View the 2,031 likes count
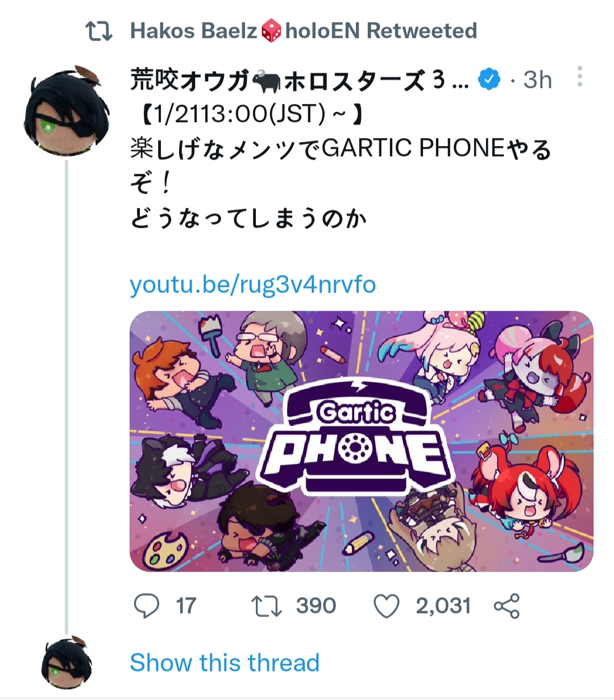Image resolution: width=614 pixels, height=700 pixels. pos(443,606)
